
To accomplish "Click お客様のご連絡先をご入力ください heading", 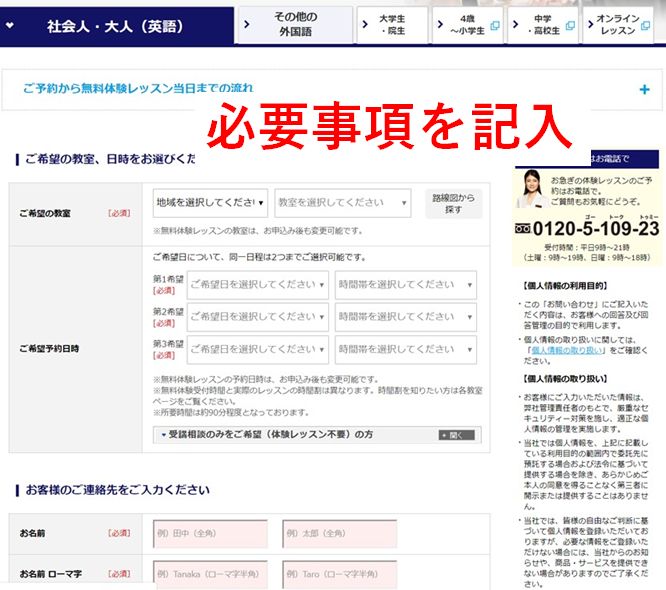I will (x=118, y=490).
